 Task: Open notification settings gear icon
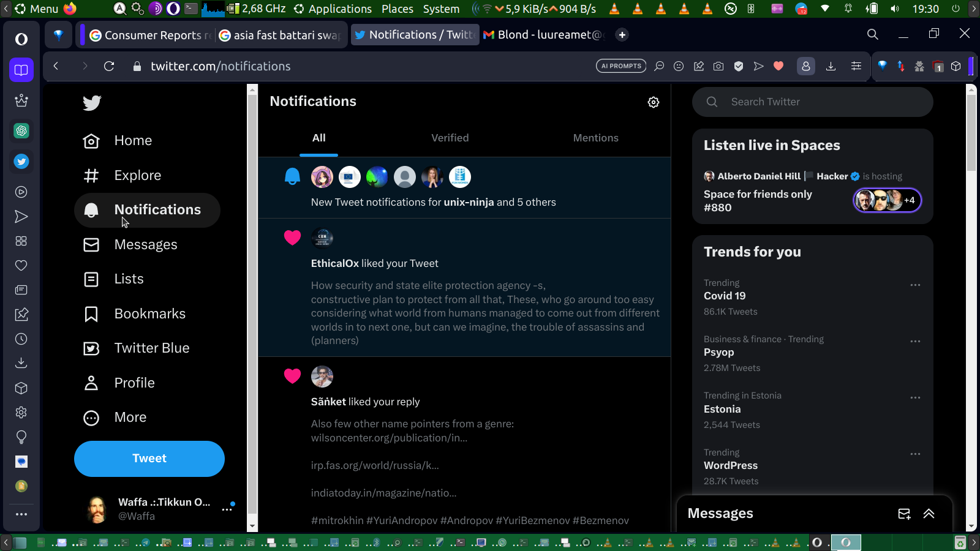[654, 102]
